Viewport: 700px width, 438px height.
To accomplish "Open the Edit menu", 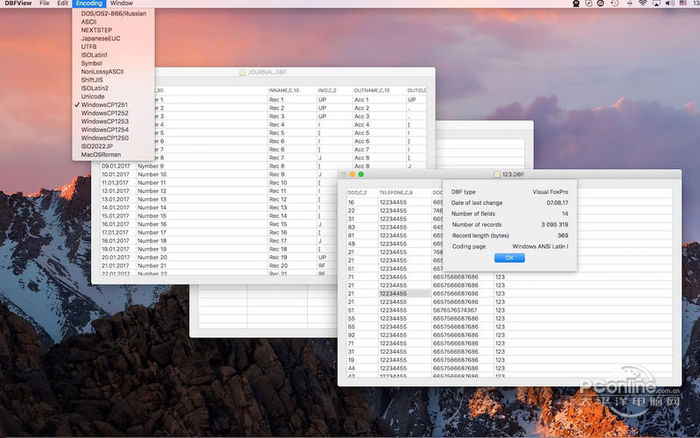I will 63,4.
